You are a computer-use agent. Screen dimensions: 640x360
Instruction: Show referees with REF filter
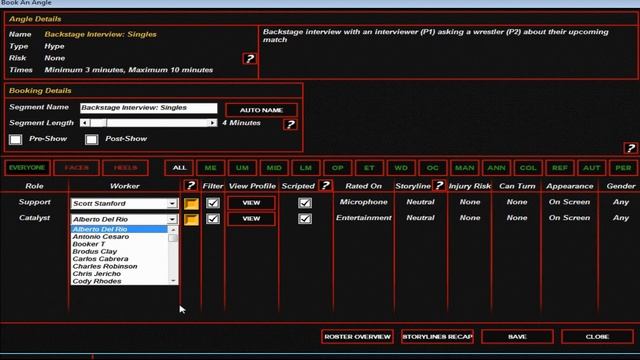pos(560,168)
